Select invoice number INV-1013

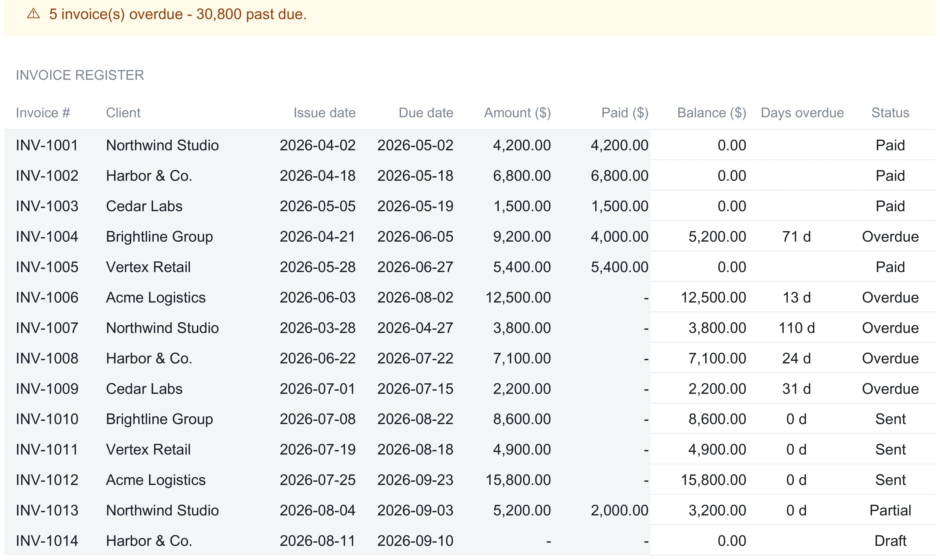(47, 510)
